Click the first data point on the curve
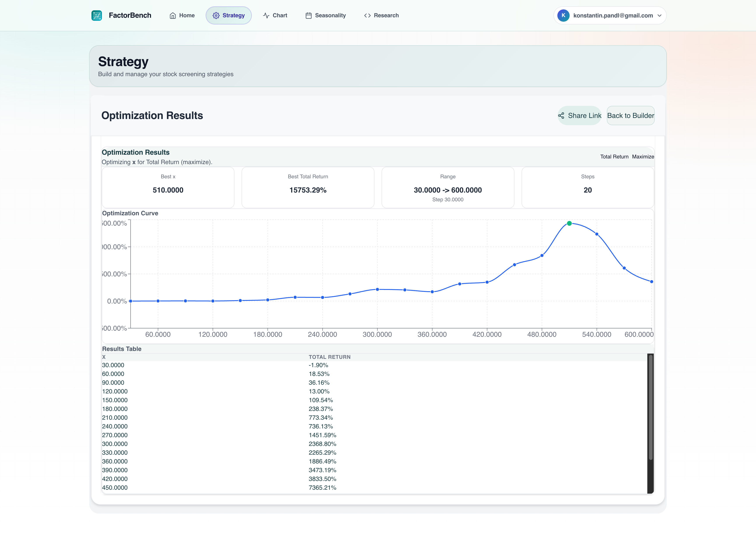This screenshot has width=756, height=533. tap(131, 301)
